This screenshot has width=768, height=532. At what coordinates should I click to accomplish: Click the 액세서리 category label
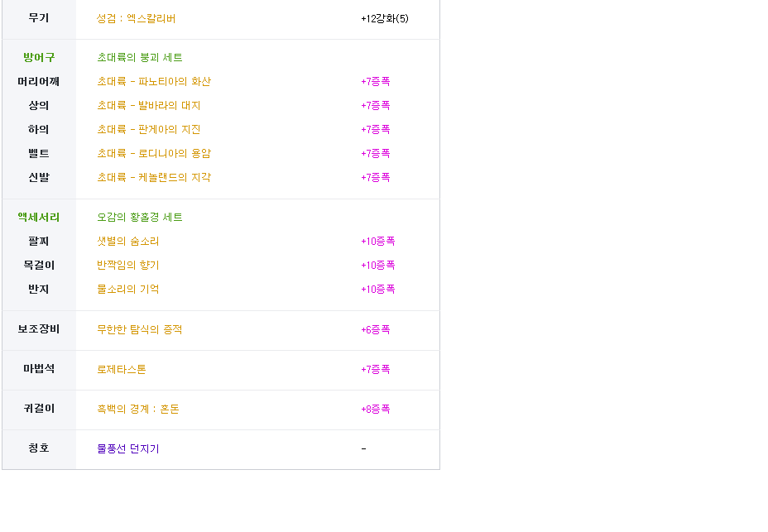click(x=39, y=217)
